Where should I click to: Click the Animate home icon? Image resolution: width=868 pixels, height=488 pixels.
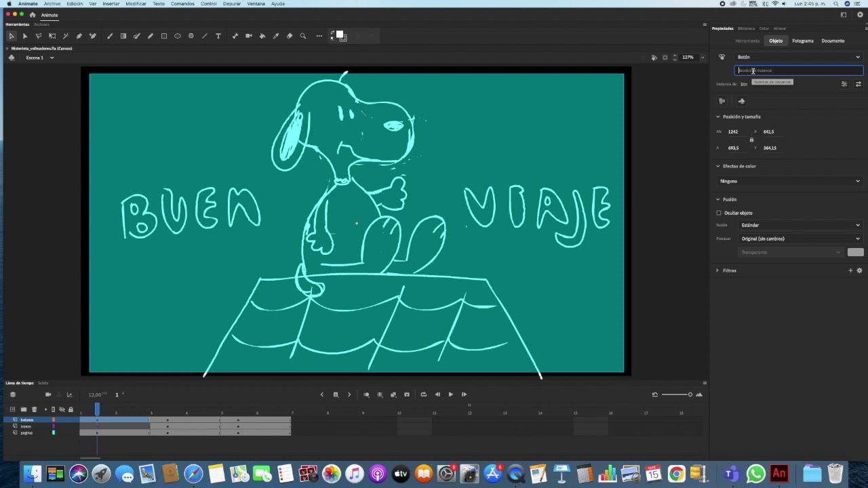pyautogui.click(x=32, y=15)
